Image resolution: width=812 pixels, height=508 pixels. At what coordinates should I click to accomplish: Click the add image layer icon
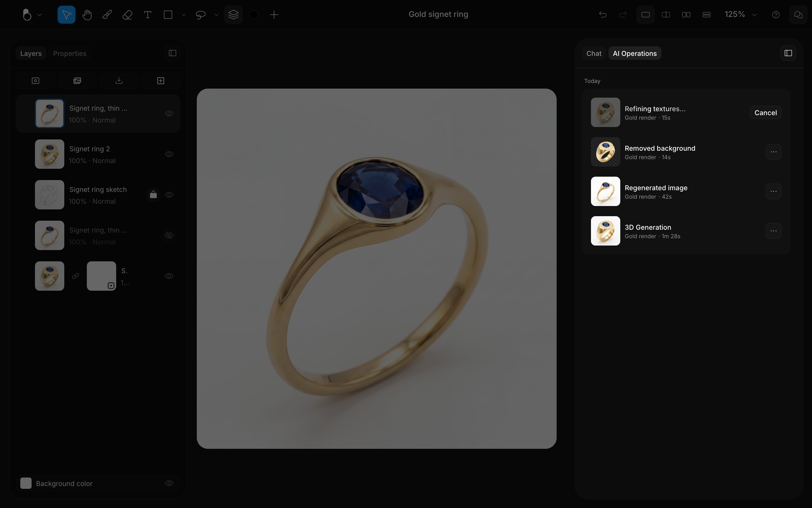pyautogui.click(x=77, y=81)
